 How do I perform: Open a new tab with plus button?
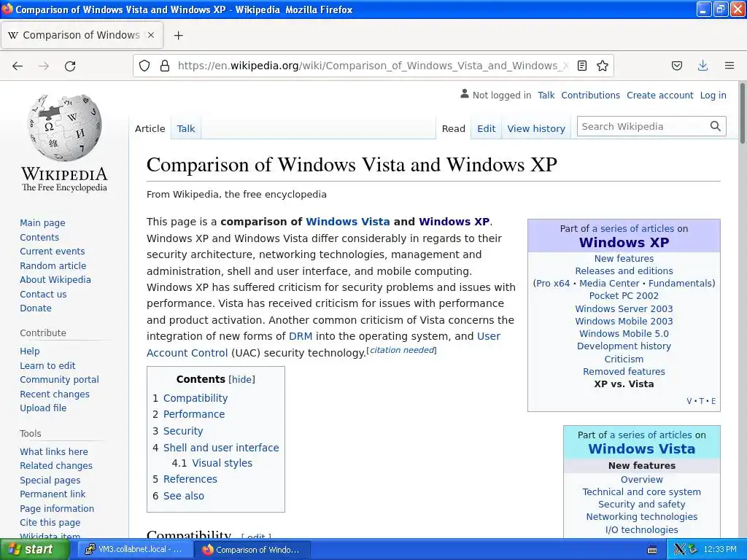[x=178, y=35]
